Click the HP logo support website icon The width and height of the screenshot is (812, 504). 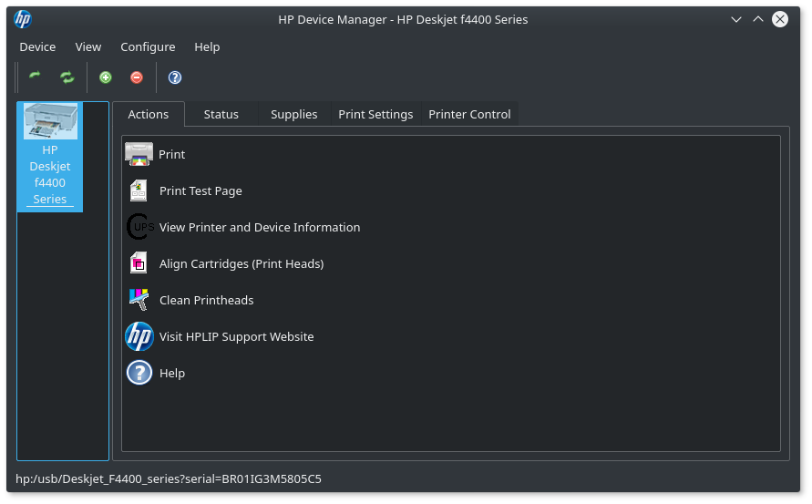[139, 336]
